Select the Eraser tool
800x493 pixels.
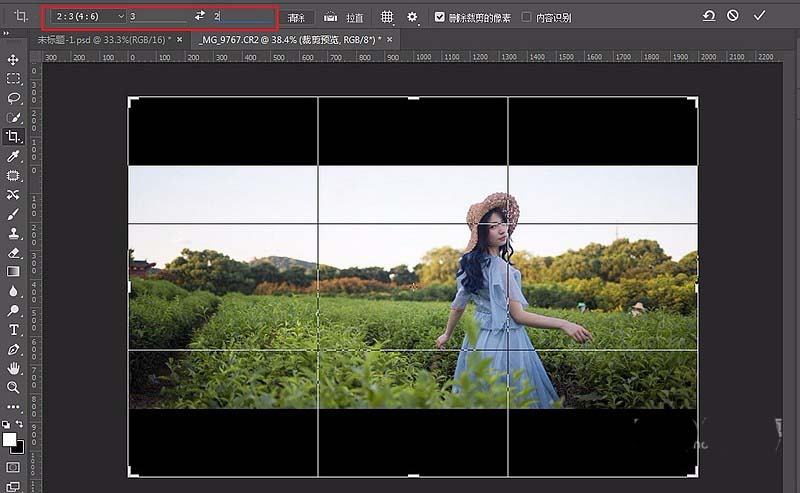point(13,253)
